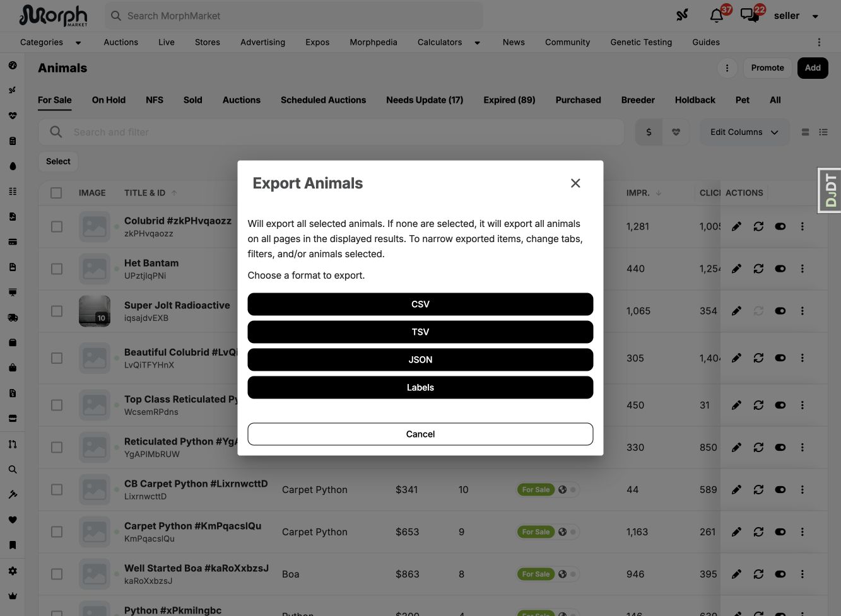Check the Het Bantam row checkbox
Viewport: 841px width, 616px height.
(57, 269)
